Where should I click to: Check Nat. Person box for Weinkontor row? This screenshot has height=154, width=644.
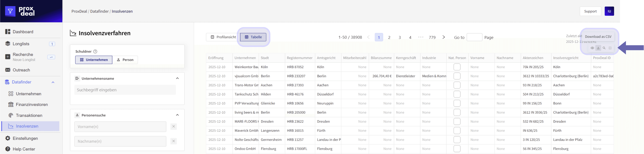pos(457,67)
